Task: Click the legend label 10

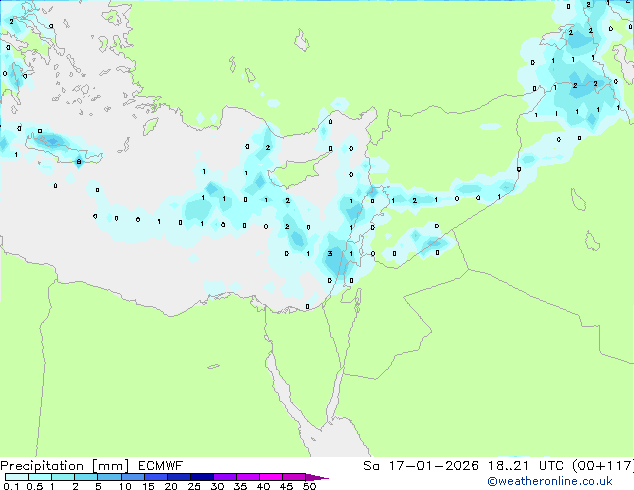Action: (125, 486)
